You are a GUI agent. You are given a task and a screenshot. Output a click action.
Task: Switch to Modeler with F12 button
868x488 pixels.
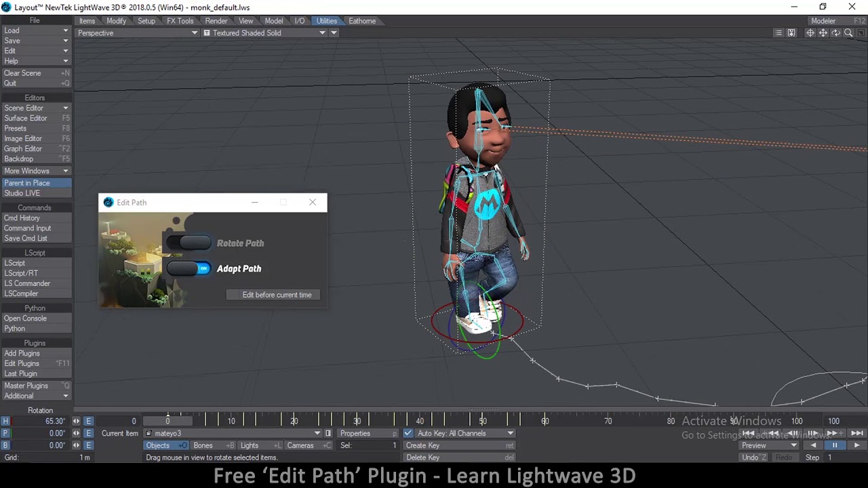pyautogui.click(x=838, y=21)
